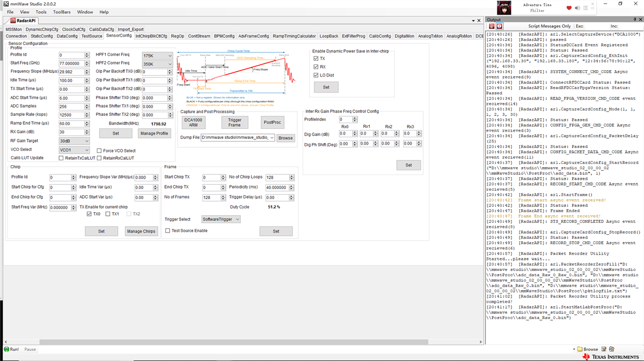Toggle LO Dist checkbox
The width and height of the screenshot is (644, 361).
316,75
